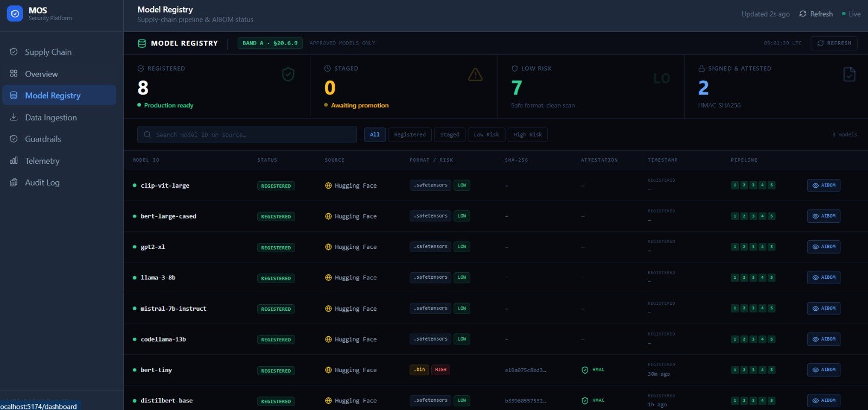The height and width of the screenshot is (410, 868).
Task: Click the MOS shield logo icon
Action: pos(15,14)
